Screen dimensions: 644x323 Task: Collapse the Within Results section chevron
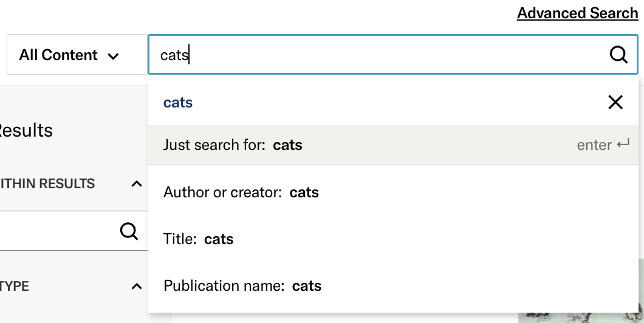(137, 184)
